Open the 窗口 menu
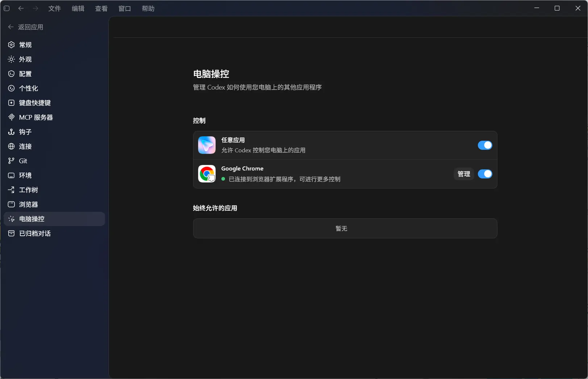This screenshot has height=379, width=588. tap(125, 8)
